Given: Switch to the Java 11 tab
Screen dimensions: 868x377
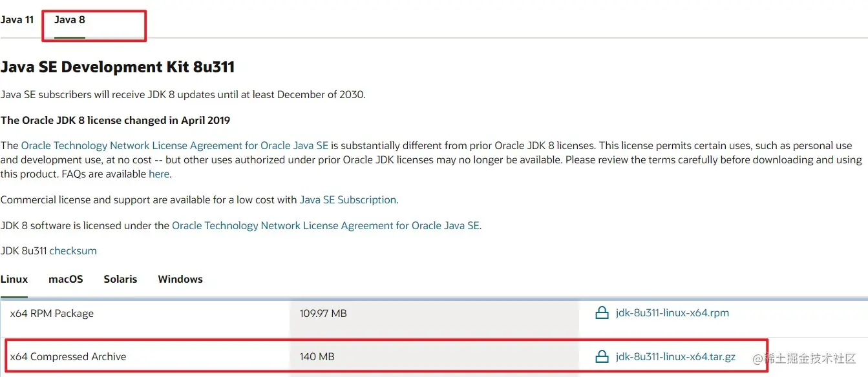Looking at the screenshot, I should click(x=17, y=20).
